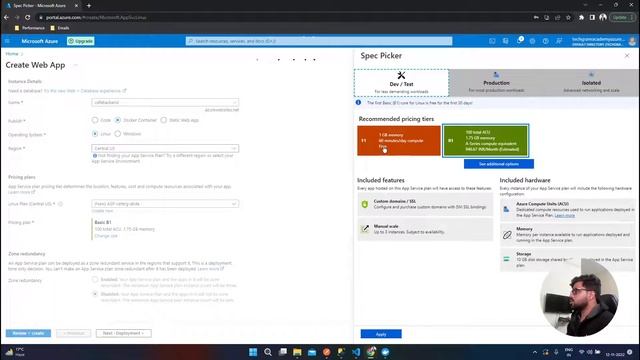Click the Previous button

click(73, 333)
